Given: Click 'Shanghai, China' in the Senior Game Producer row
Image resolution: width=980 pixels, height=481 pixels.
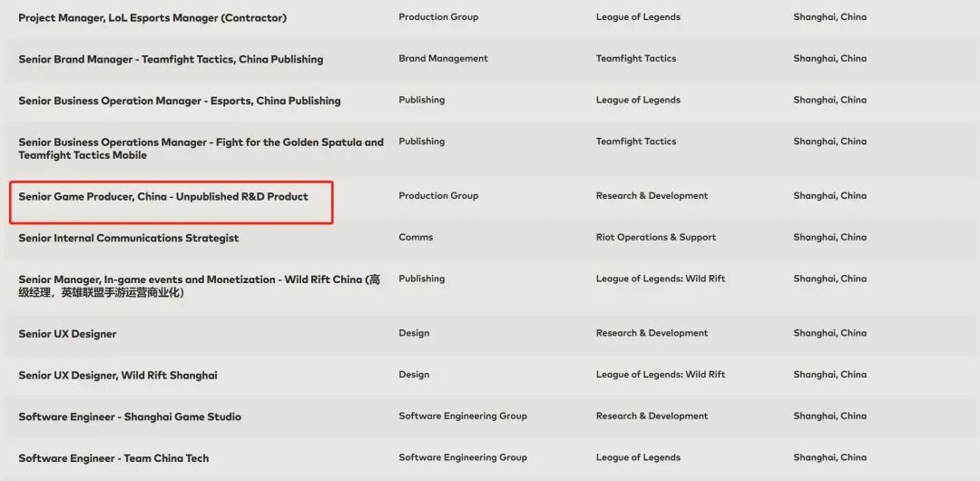Looking at the screenshot, I should tap(830, 196).
